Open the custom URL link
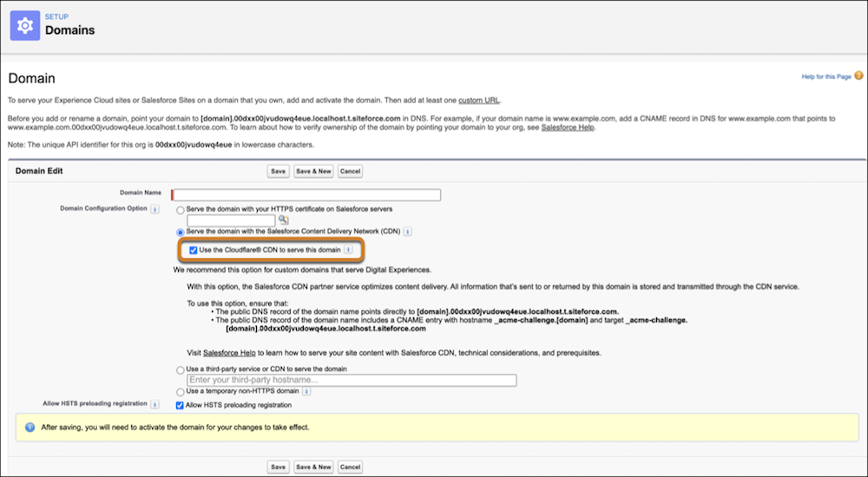This screenshot has width=868, height=477. (x=479, y=100)
